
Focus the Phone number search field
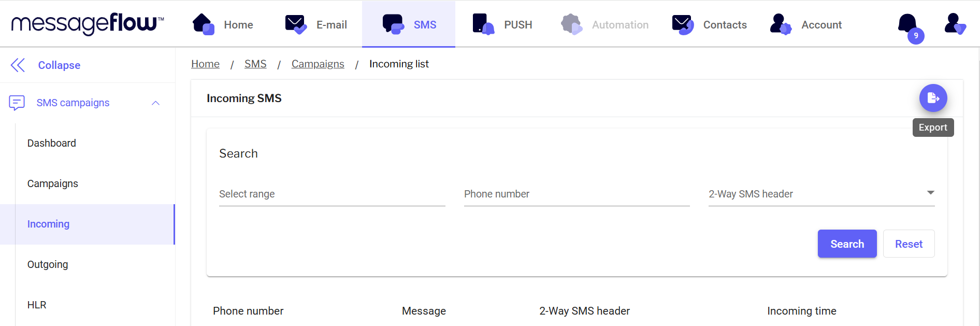coord(577,194)
